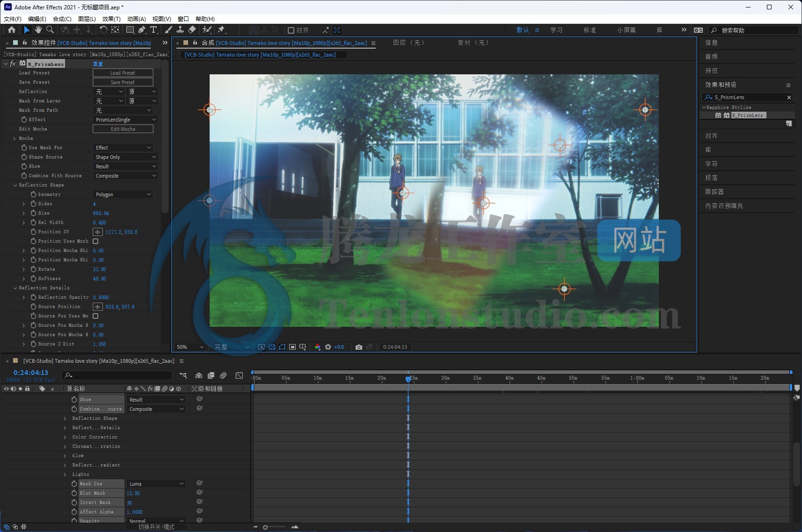This screenshot has height=532, width=802.
Task: Click the Edit Mocha button
Action: 123,129
